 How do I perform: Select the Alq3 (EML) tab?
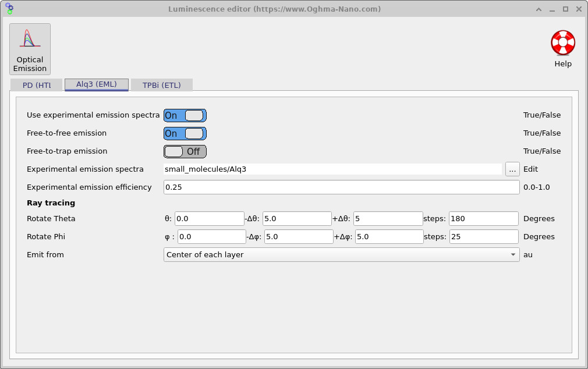point(96,84)
